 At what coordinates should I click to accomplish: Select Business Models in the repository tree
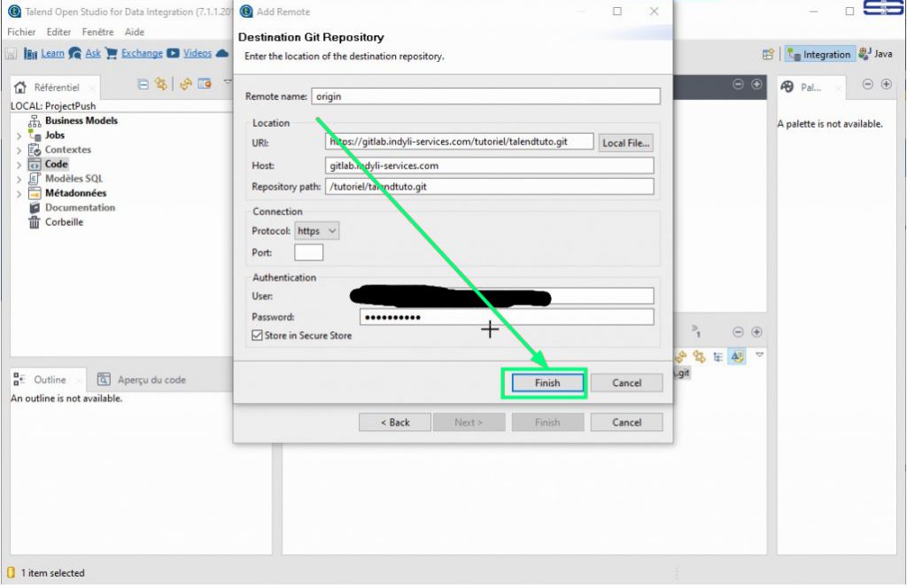click(x=81, y=120)
